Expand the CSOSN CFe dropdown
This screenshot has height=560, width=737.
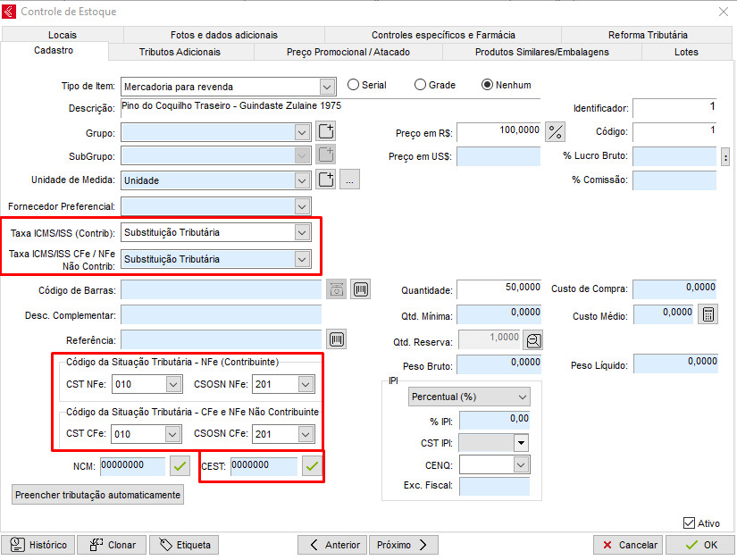pos(306,434)
